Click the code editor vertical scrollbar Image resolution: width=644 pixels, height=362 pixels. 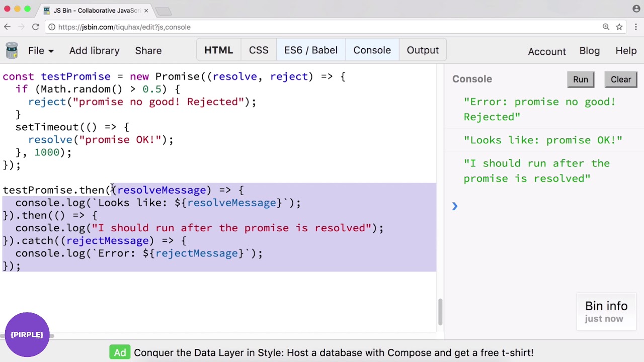click(x=440, y=312)
